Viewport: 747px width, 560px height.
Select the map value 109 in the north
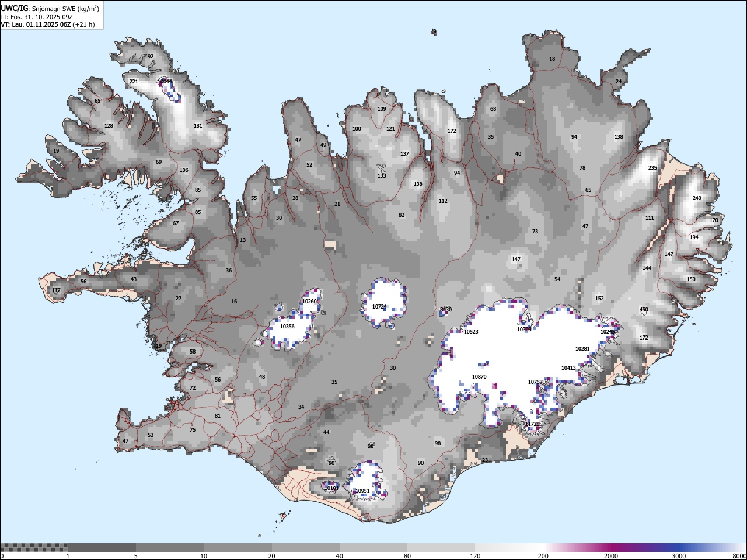382,109
